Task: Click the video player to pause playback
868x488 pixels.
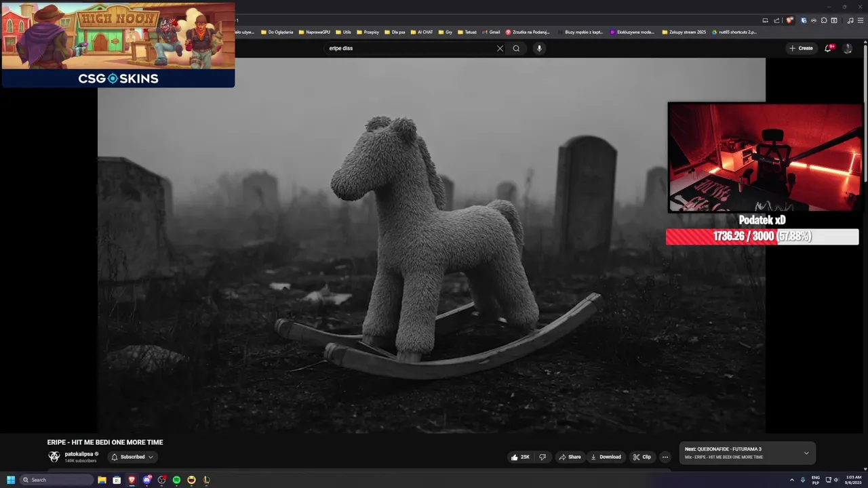Action: pyautogui.click(x=431, y=245)
